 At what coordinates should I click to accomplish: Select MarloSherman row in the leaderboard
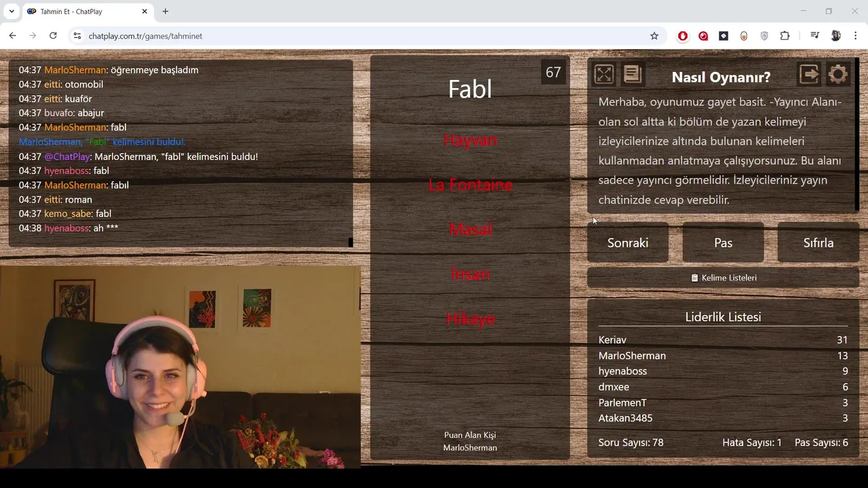click(723, 356)
